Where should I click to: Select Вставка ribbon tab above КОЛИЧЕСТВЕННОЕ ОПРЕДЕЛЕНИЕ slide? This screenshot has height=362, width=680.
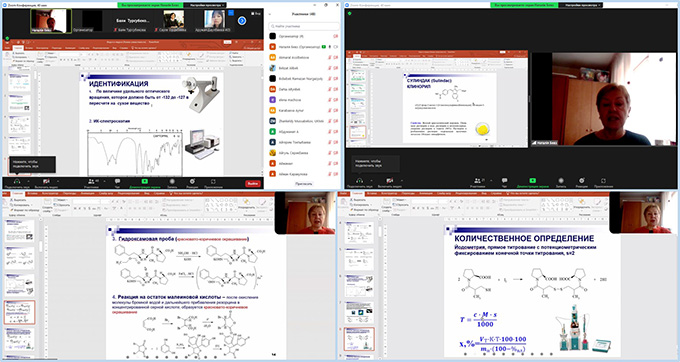click(372, 193)
